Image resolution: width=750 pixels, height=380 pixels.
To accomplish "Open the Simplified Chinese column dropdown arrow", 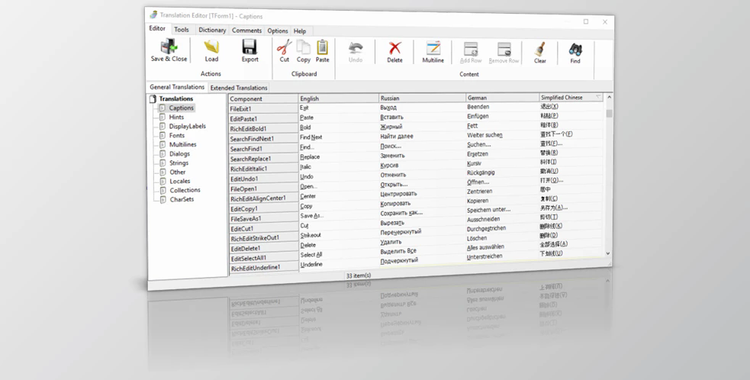I will coord(598,97).
